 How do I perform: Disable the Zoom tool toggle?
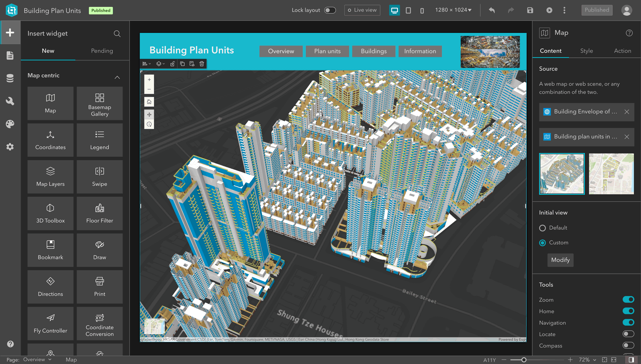(x=628, y=299)
